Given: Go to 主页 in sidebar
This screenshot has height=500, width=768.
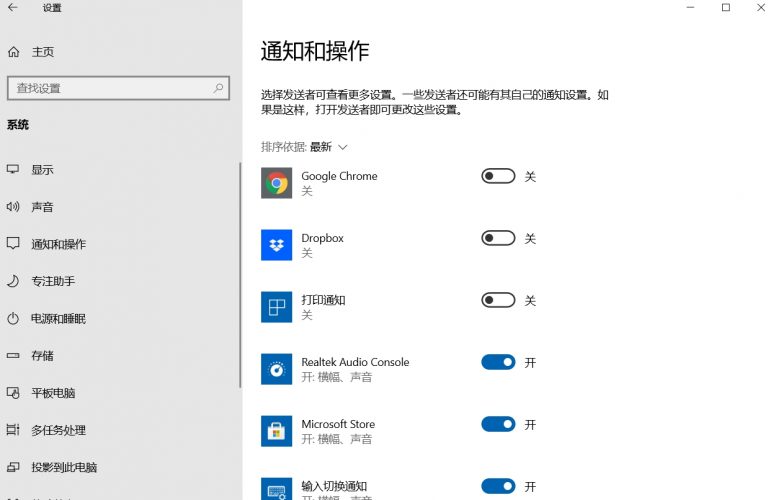Looking at the screenshot, I should (x=43, y=51).
